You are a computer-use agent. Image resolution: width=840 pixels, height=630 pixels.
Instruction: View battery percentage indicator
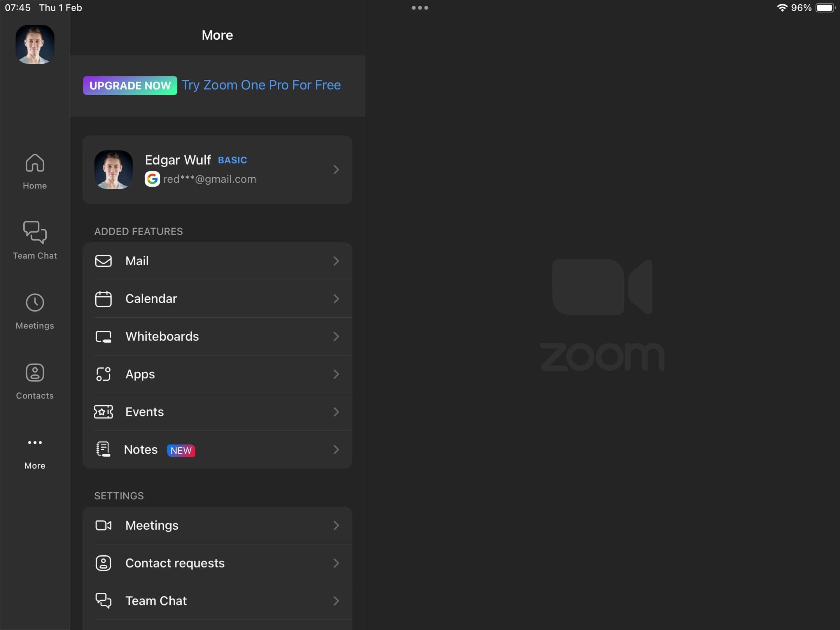click(800, 7)
